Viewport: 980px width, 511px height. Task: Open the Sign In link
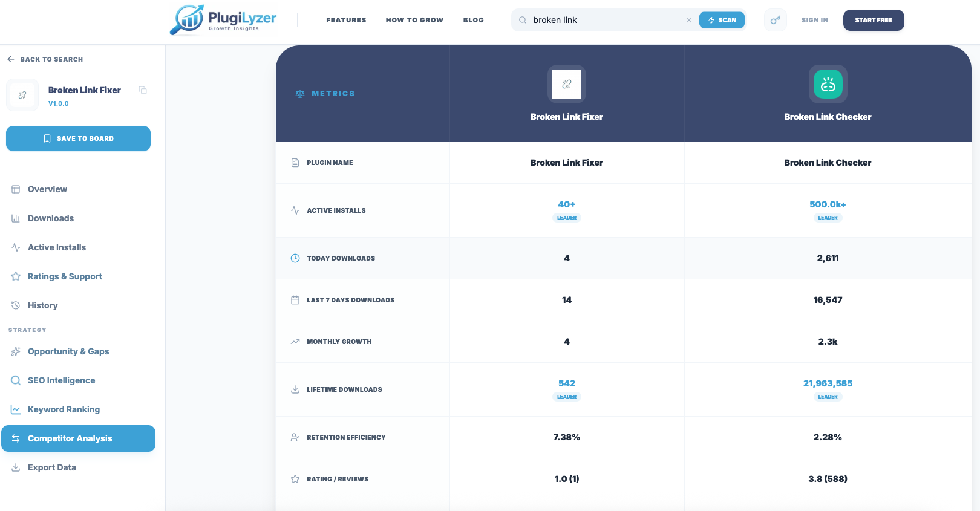815,20
